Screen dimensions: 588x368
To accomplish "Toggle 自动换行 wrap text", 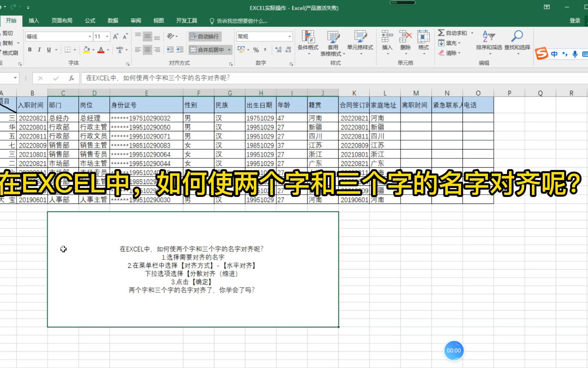I will [205, 36].
